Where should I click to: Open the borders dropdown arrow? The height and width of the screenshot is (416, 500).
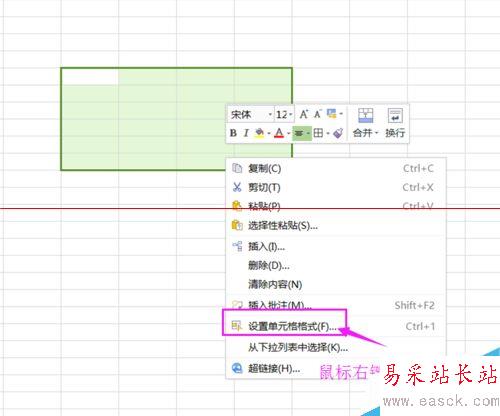point(328,133)
